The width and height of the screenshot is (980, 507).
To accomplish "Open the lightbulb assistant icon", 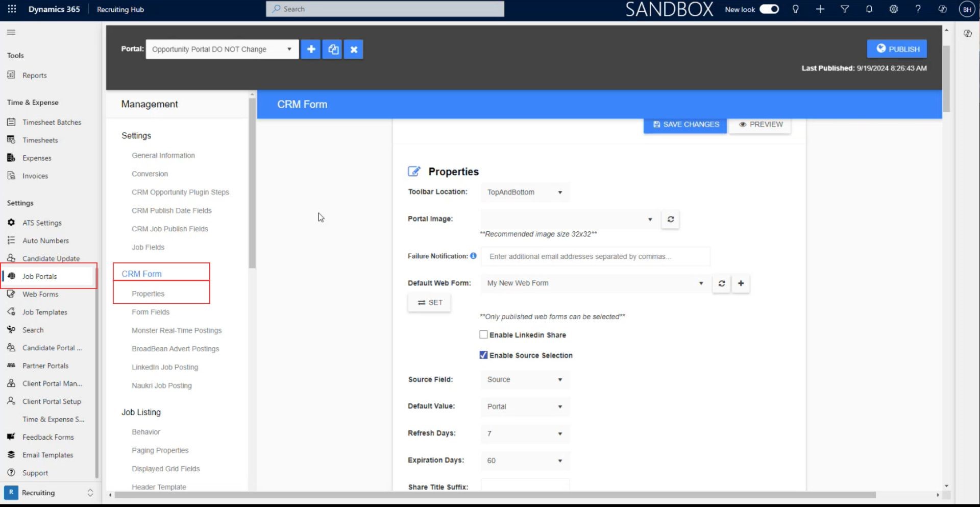I will pyautogui.click(x=795, y=9).
